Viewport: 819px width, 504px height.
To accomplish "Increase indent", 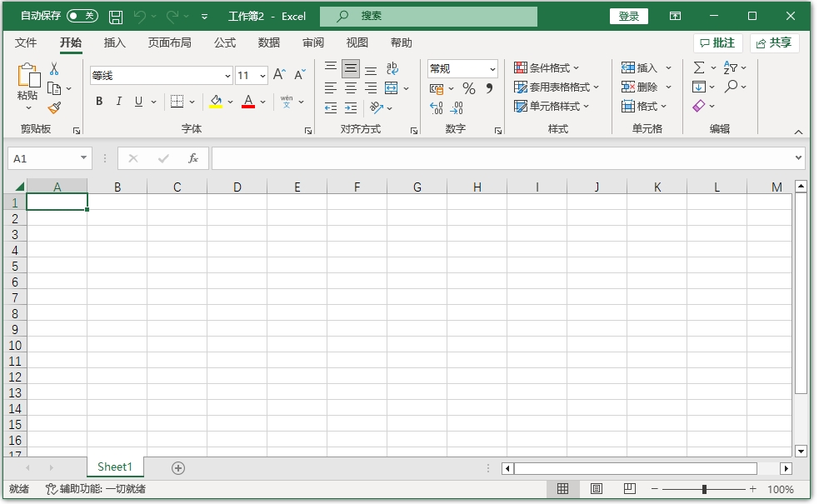I will tap(351, 107).
